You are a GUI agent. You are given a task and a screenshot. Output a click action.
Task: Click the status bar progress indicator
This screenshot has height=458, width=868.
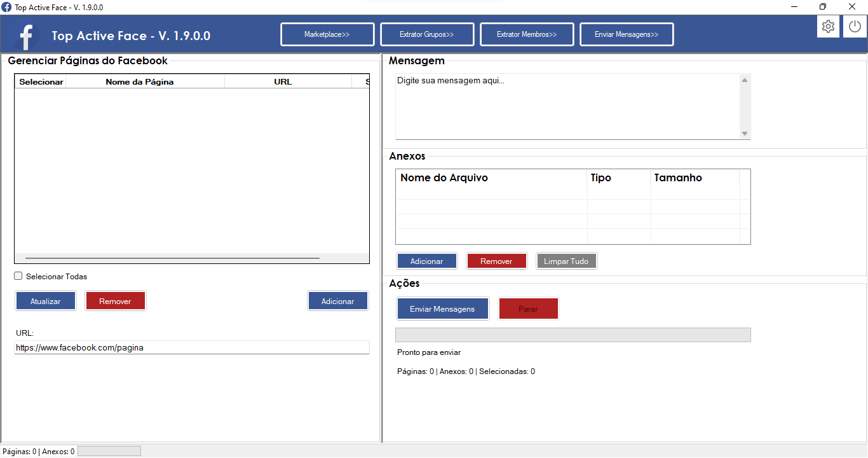pos(109,451)
